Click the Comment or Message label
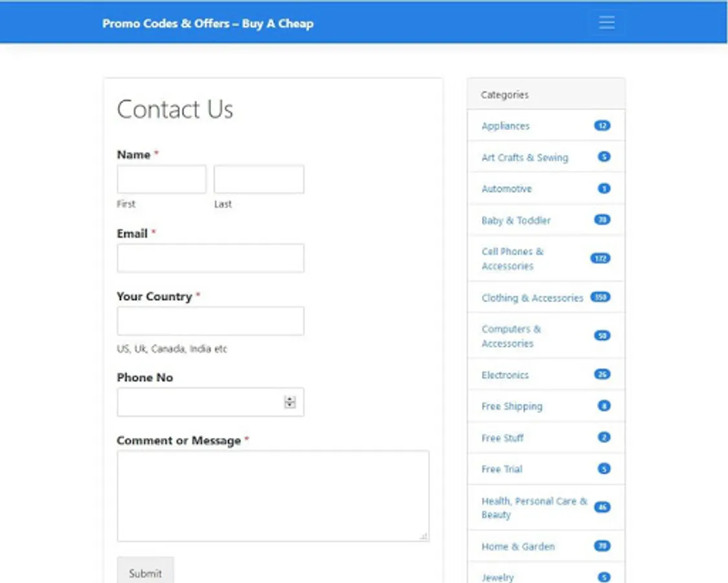 coord(179,440)
